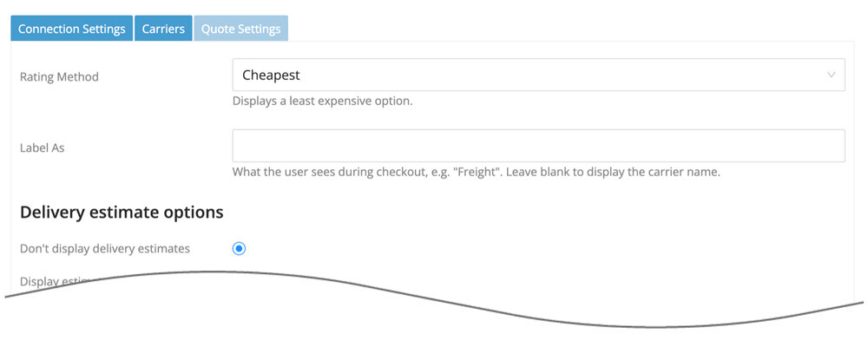Focus the Label As text field

[x=538, y=146]
